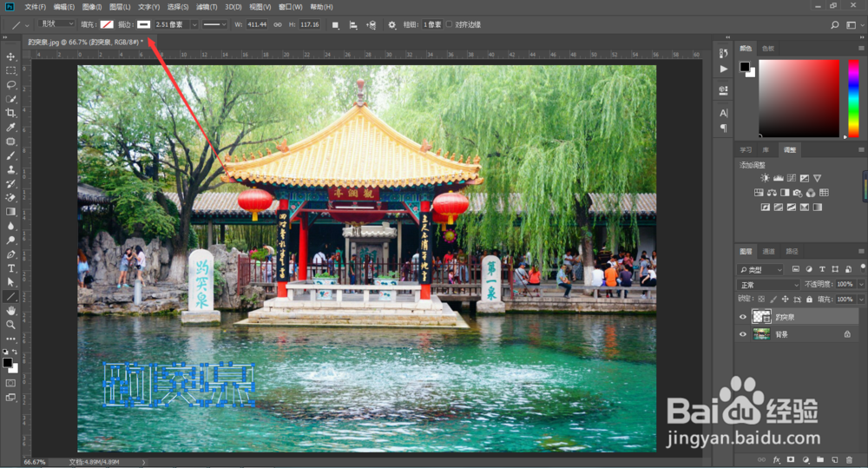The image size is (868, 468).
Task: Toggle lock transparent pixels
Action: click(761, 299)
